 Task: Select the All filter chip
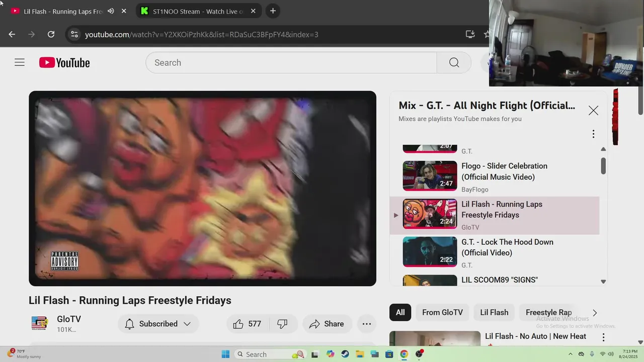pyautogui.click(x=400, y=313)
